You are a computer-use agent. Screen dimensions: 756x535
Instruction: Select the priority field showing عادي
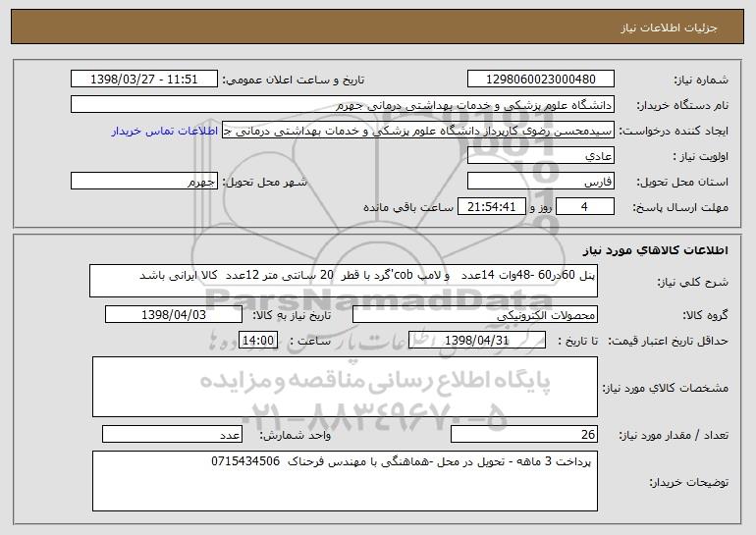540,156
